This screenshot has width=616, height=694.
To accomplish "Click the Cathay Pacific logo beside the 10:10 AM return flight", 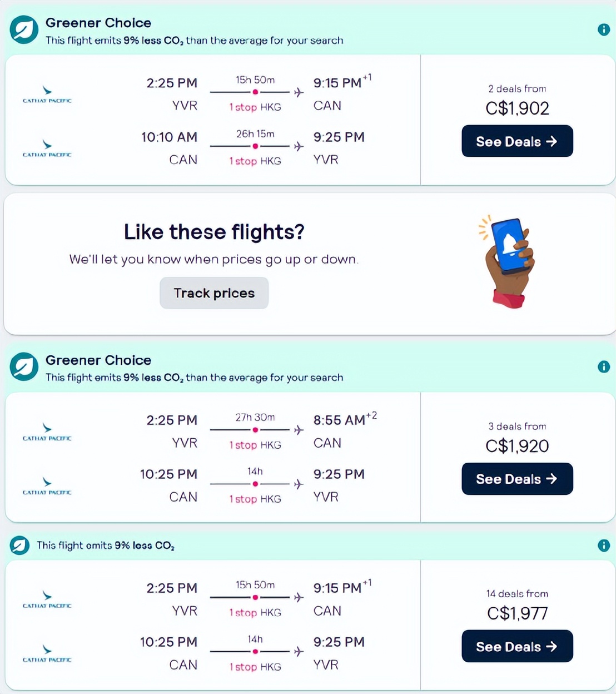I will point(47,148).
